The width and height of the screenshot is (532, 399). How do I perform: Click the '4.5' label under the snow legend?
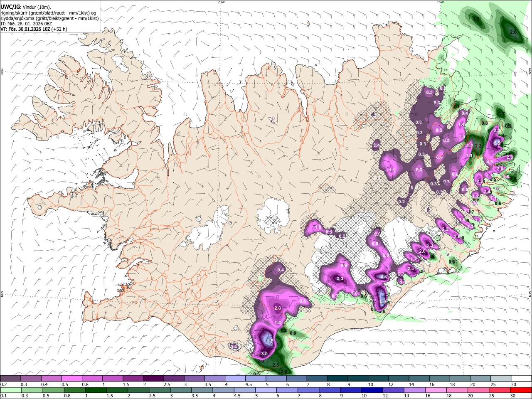[249, 384]
